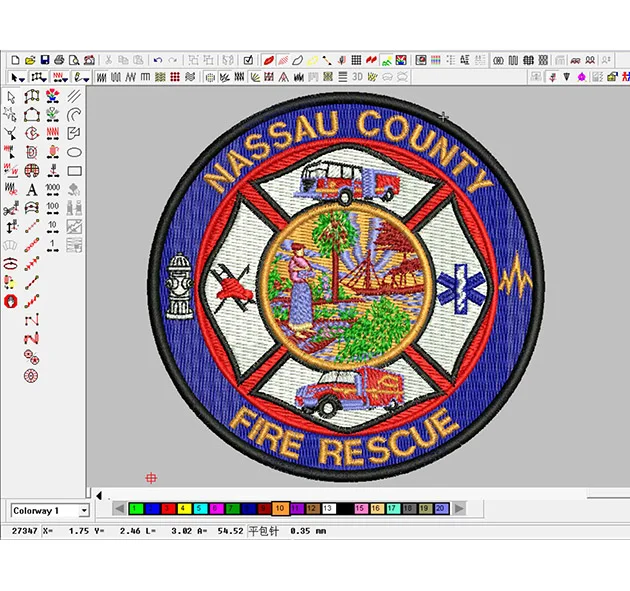Pick yellow color swatch number 4
Viewport: 630px width, 591px height.
click(x=184, y=509)
